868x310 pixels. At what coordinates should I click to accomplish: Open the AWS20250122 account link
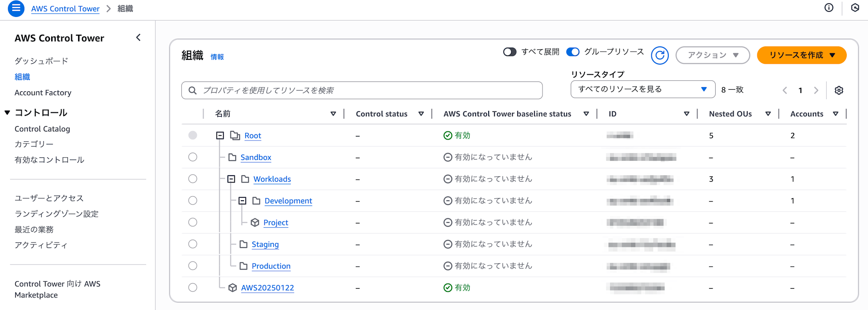pyautogui.click(x=267, y=287)
